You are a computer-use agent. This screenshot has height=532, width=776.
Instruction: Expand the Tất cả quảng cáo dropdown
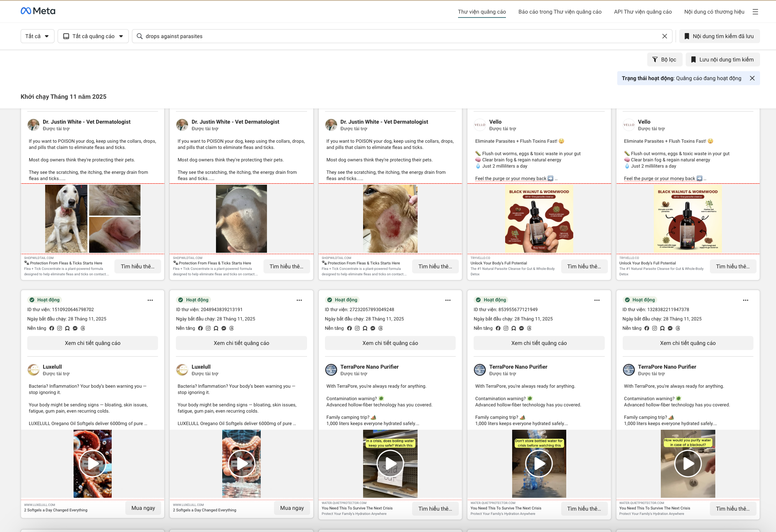pos(93,36)
